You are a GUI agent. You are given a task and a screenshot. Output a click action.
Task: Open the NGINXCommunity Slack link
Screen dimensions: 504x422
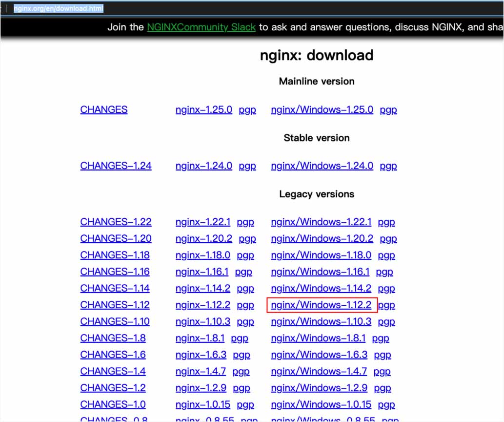[x=201, y=27]
